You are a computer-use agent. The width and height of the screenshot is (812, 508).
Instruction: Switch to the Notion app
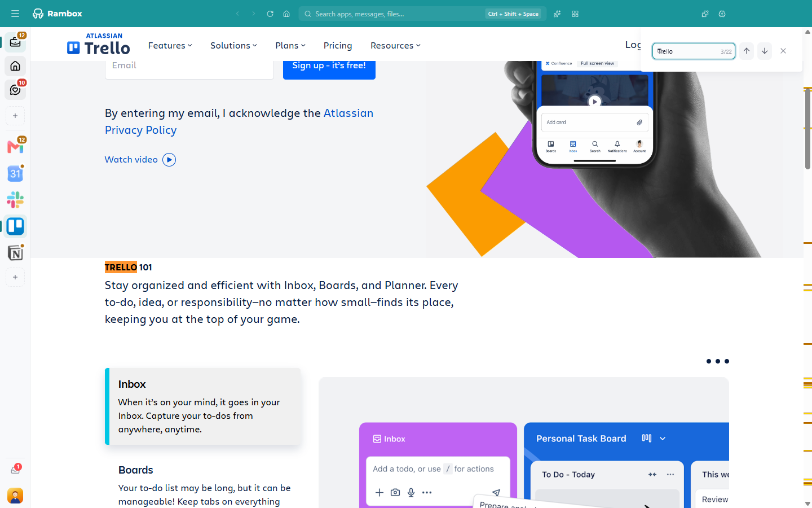click(15, 253)
